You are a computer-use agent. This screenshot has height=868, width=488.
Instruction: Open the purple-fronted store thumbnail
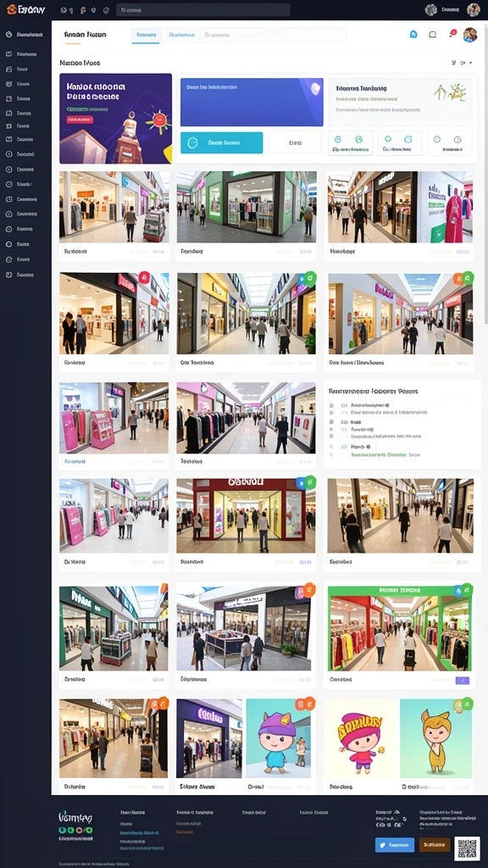(209, 738)
